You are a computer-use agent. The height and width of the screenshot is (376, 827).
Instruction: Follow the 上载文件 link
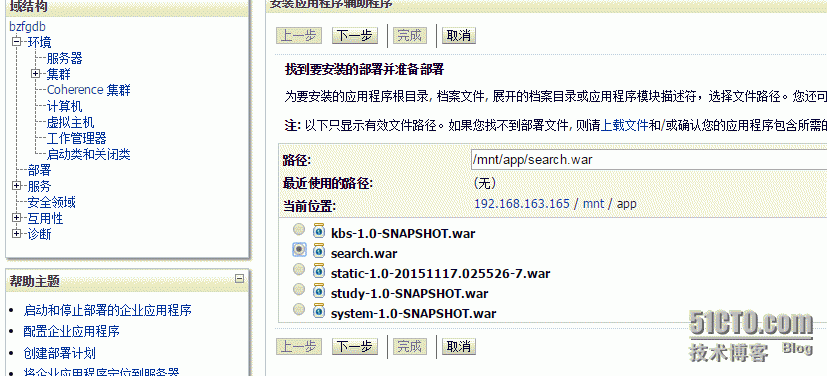625,126
